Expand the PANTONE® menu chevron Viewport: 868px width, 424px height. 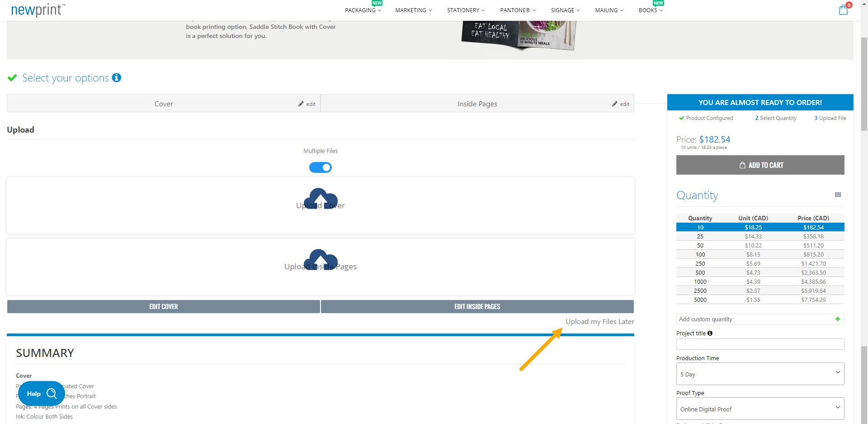(534, 10)
